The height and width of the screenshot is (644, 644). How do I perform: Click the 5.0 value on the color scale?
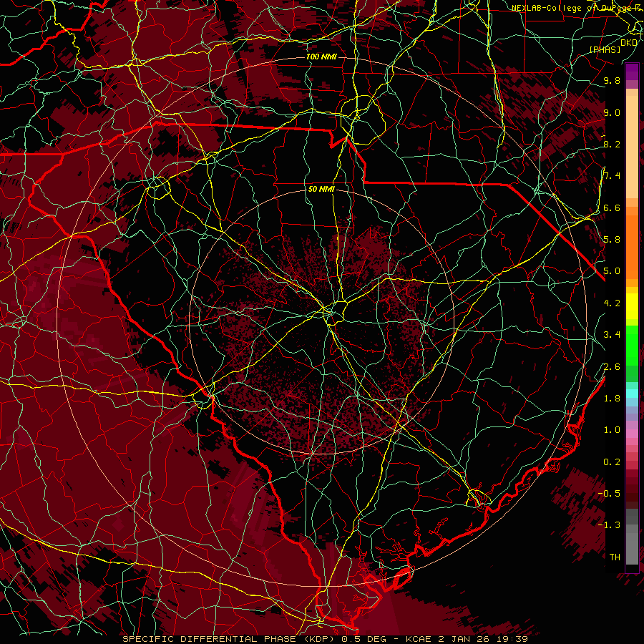612,271
